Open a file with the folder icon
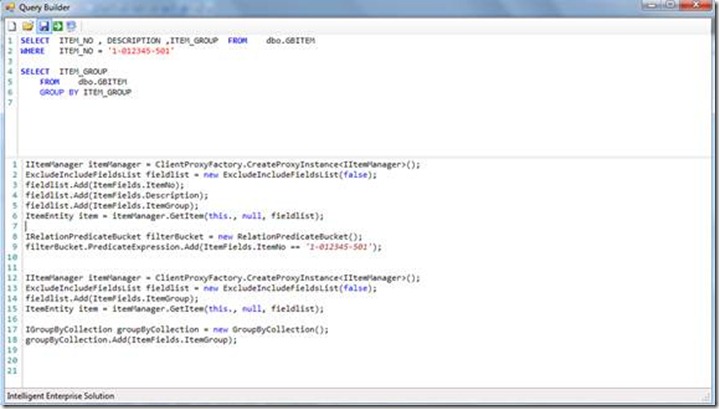This screenshot has height=409, width=719. [28, 26]
